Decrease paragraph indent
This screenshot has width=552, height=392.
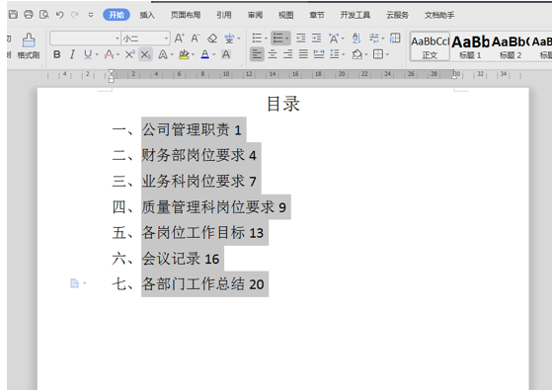click(300, 38)
